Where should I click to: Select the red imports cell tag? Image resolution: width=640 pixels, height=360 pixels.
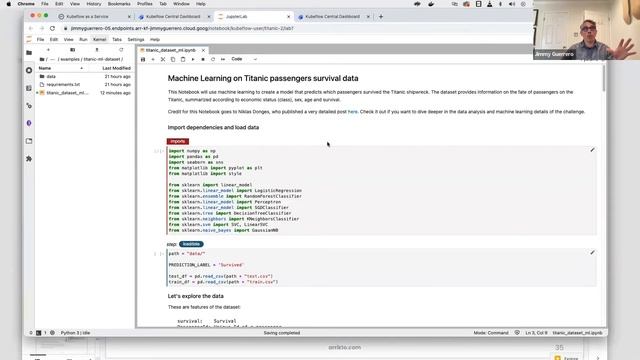click(x=178, y=141)
